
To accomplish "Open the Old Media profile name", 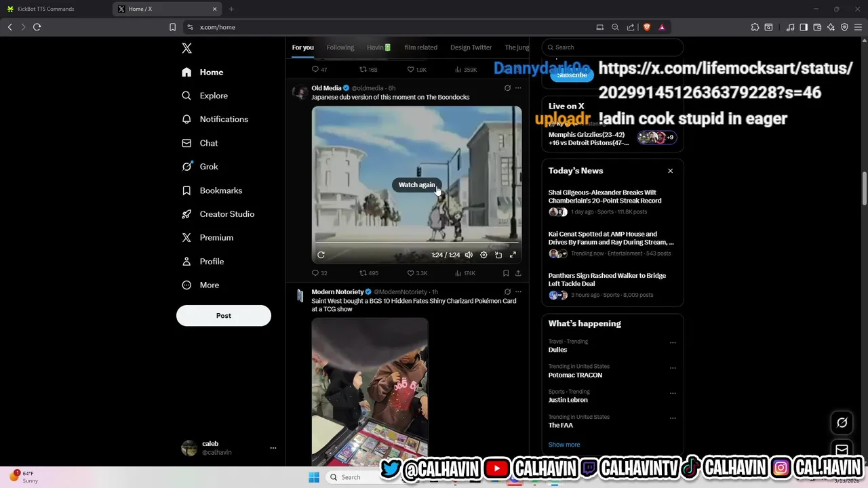I will pyautogui.click(x=326, y=88).
